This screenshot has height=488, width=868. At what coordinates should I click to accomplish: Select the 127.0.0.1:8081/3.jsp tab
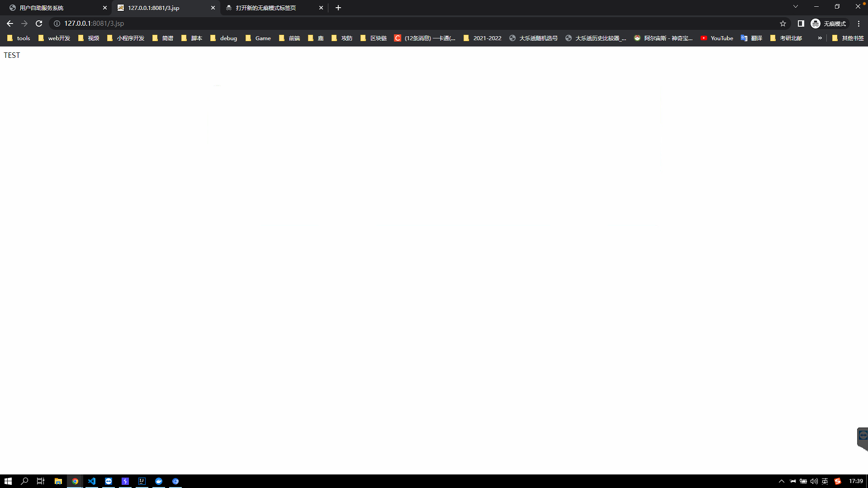click(165, 8)
